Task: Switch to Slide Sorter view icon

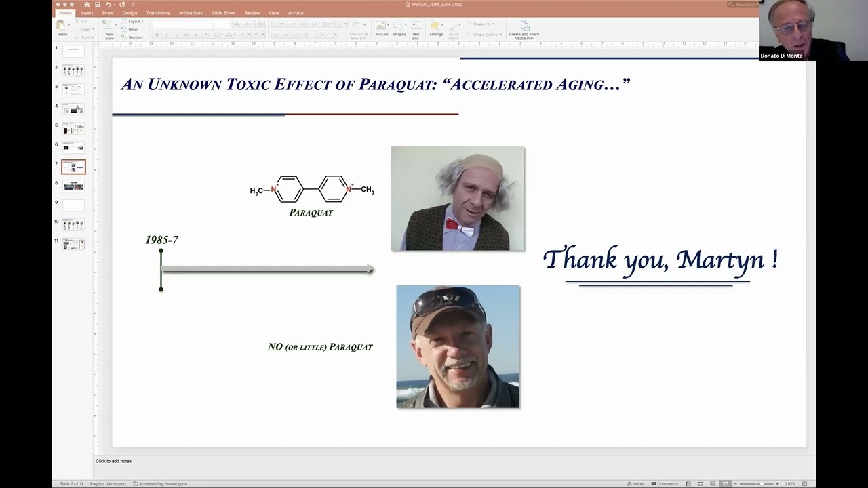Action: [x=701, y=484]
